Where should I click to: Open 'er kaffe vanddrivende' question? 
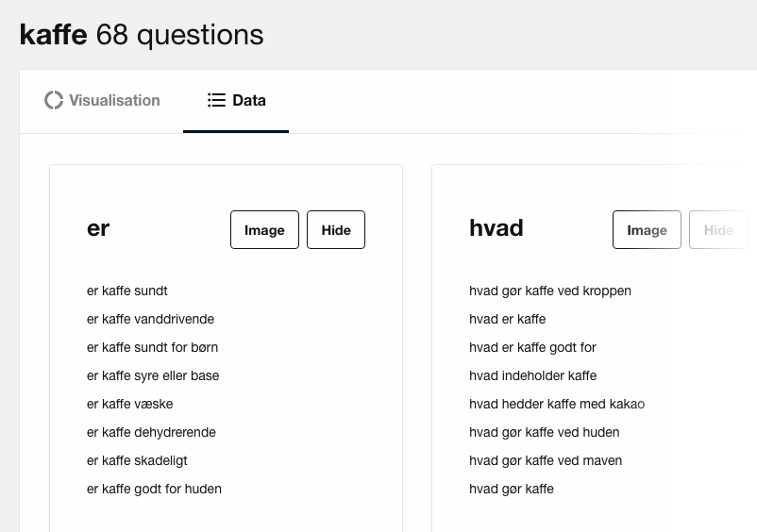pyautogui.click(x=150, y=319)
